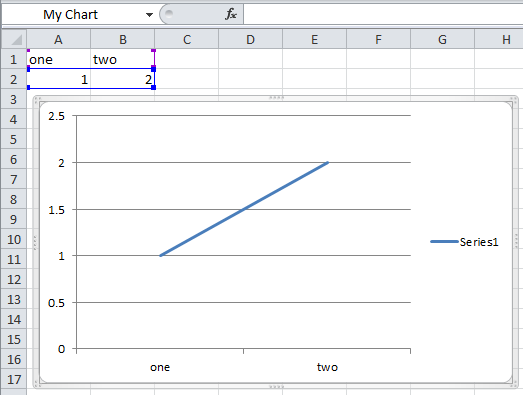Viewport: 523px width, 395px height.
Task: Click into the formula bar input area
Action: click(383, 14)
